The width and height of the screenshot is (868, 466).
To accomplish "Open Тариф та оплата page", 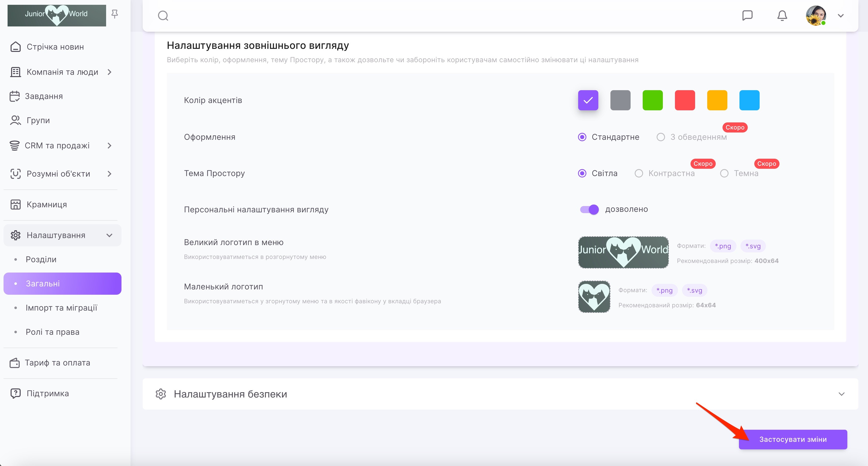I will pyautogui.click(x=57, y=363).
